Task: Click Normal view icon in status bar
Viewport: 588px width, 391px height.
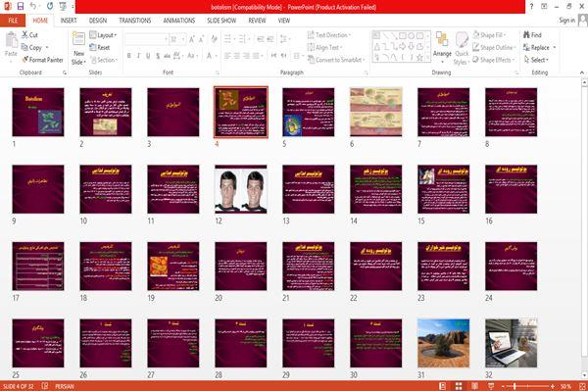Action: coord(443,386)
